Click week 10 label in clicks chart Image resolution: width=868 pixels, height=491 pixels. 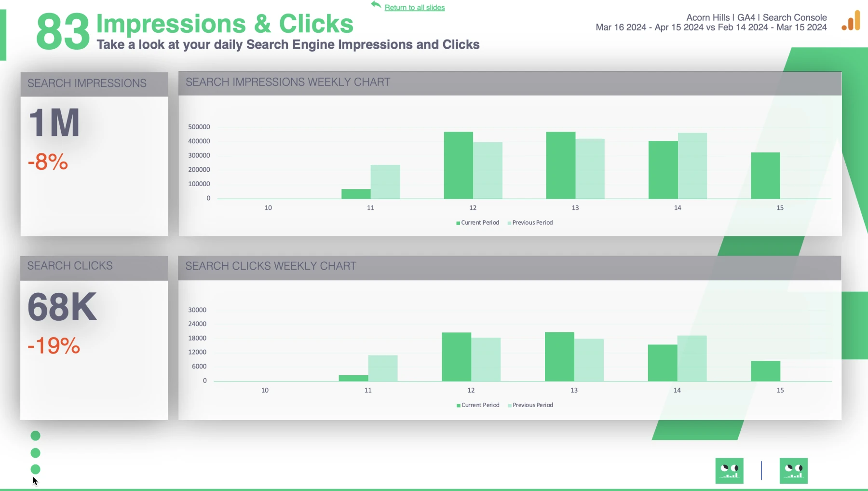pos(265,390)
